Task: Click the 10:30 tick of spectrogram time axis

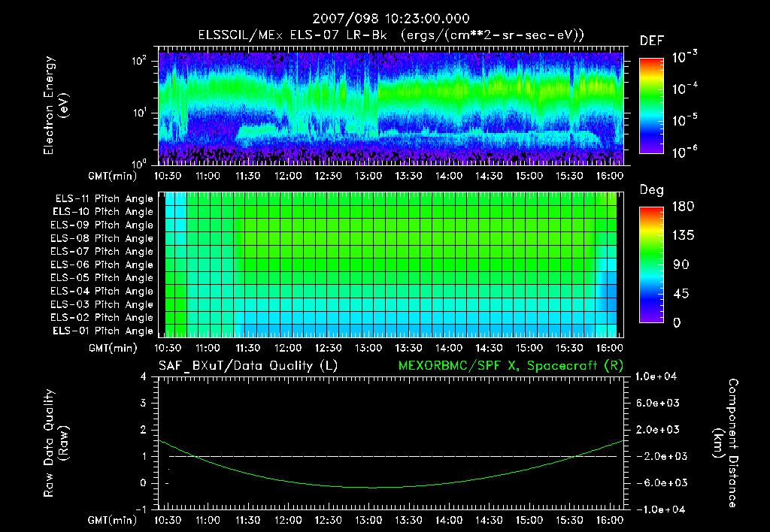Action: click(168, 176)
